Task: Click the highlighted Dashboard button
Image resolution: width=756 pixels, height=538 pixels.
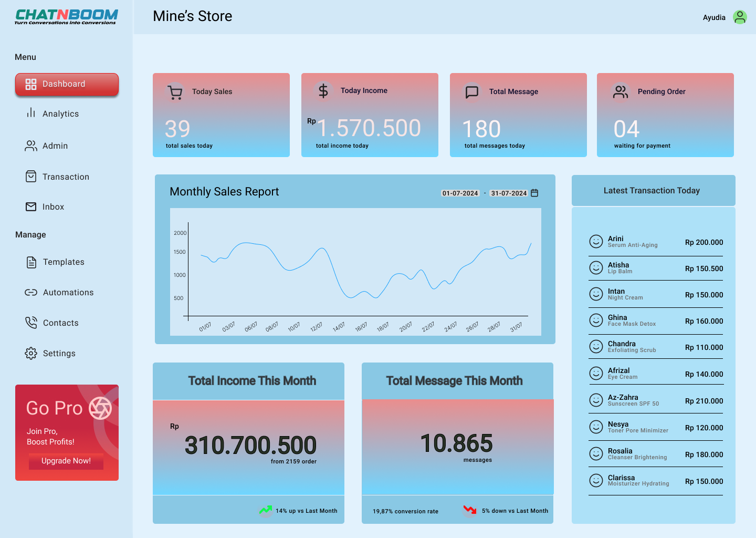Action: (x=67, y=85)
